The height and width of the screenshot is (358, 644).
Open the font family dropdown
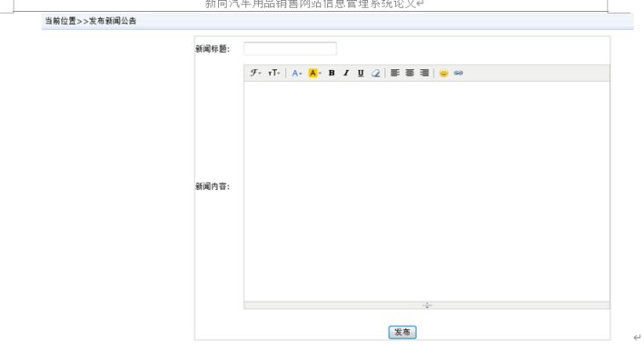click(255, 72)
